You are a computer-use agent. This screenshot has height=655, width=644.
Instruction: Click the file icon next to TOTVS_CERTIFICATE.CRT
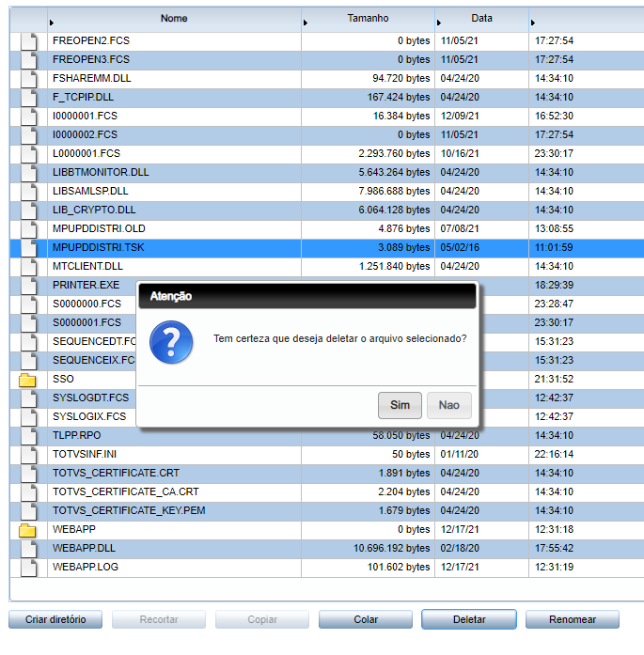pyautogui.click(x=28, y=474)
